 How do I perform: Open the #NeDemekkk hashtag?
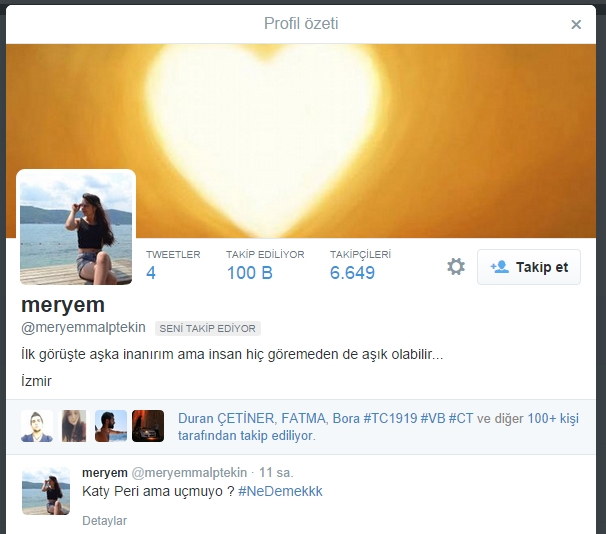point(280,491)
